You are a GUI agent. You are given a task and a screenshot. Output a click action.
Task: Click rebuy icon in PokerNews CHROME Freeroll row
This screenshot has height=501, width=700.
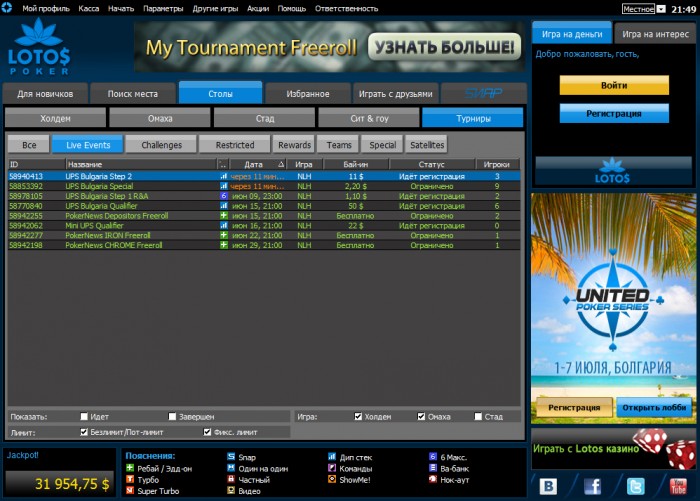pyautogui.click(x=224, y=245)
